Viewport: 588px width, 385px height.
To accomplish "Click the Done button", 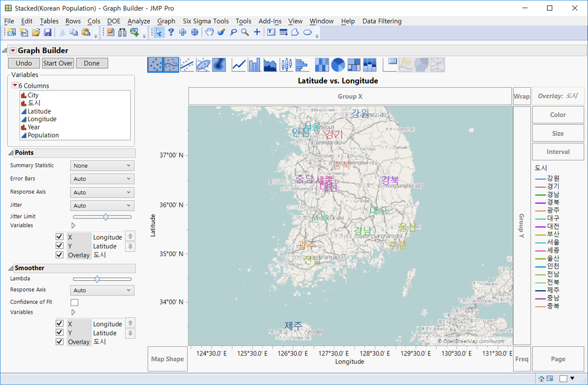I will (x=92, y=62).
